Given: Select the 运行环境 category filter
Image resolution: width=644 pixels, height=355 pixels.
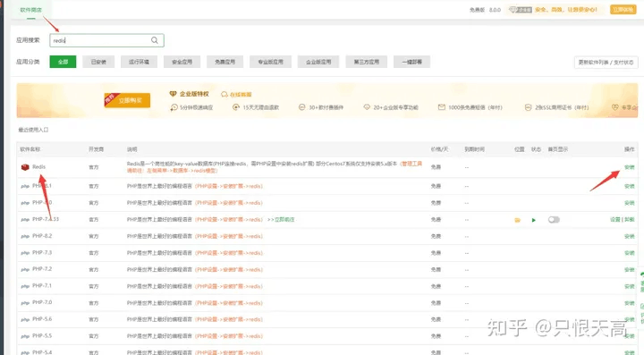Looking at the screenshot, I should 139,62.
